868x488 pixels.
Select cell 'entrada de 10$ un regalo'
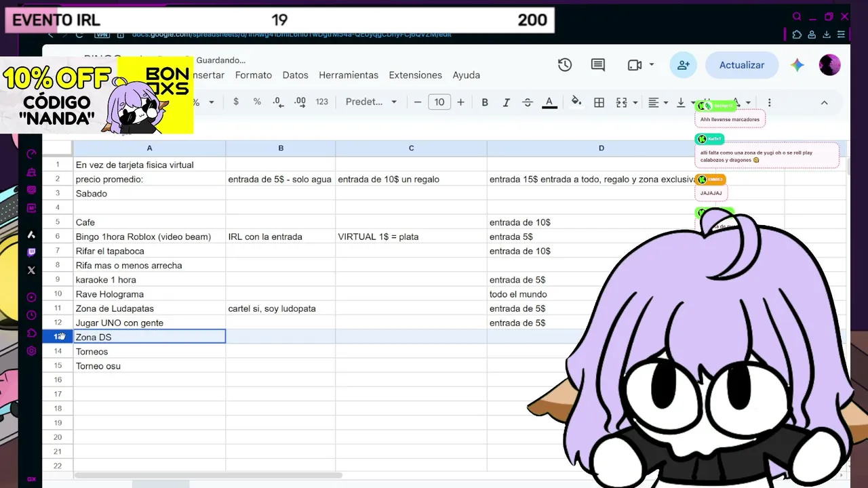tap(411, 179)
